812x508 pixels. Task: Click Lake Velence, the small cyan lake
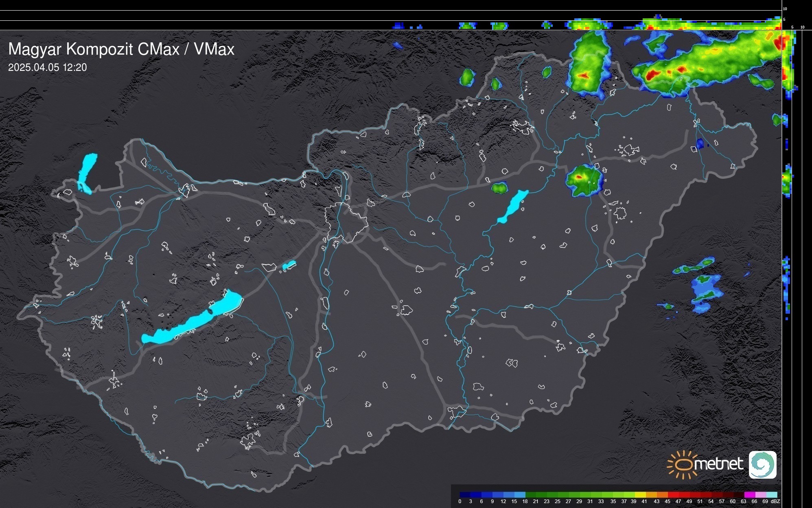pos(289,265)
